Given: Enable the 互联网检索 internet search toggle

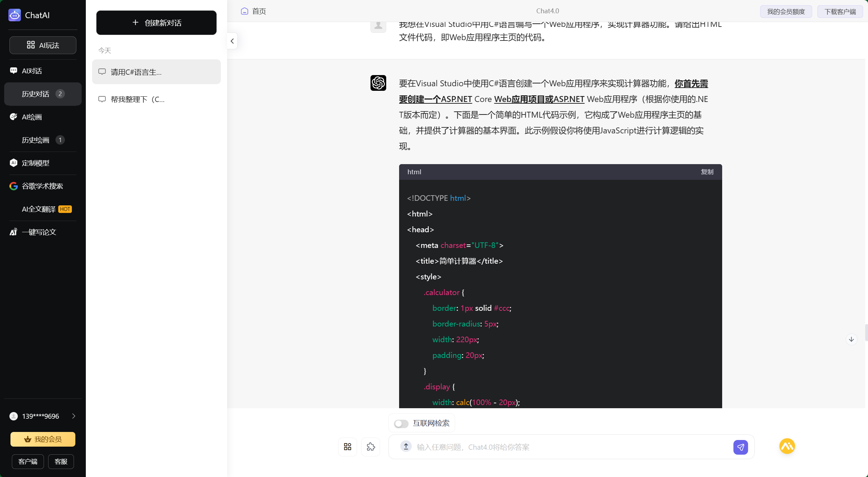Looking at the screenshot, I should click(x=401, y=423).
